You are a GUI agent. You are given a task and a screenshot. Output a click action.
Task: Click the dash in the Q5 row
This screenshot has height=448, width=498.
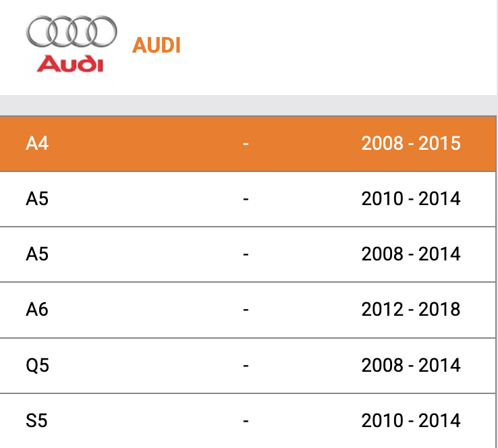pos(246,366)
